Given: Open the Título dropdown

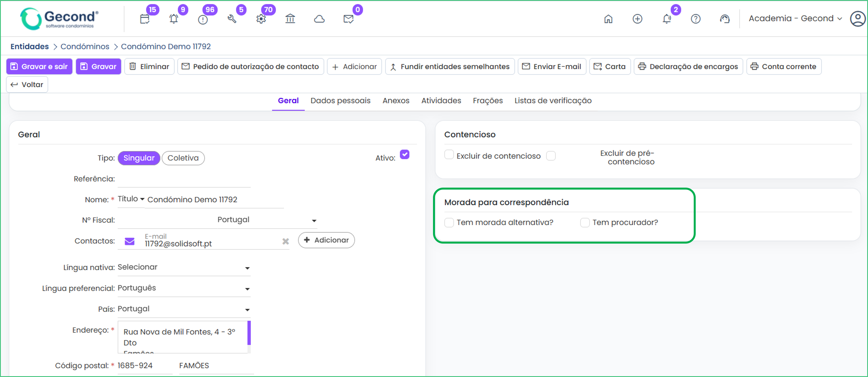Looking at the screenshot, I should pos(131,199).
